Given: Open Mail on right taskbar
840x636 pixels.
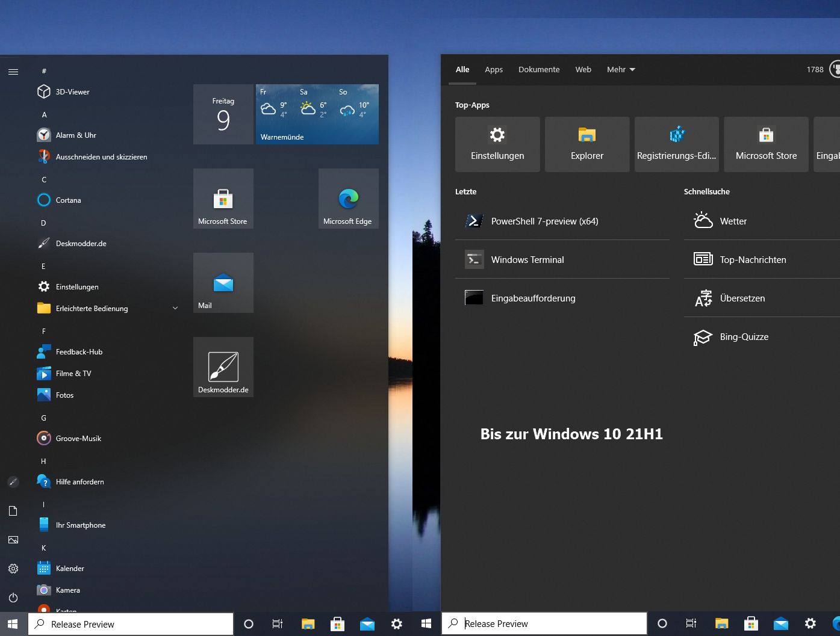Looking at the screenshot, I should click(780, 624).
